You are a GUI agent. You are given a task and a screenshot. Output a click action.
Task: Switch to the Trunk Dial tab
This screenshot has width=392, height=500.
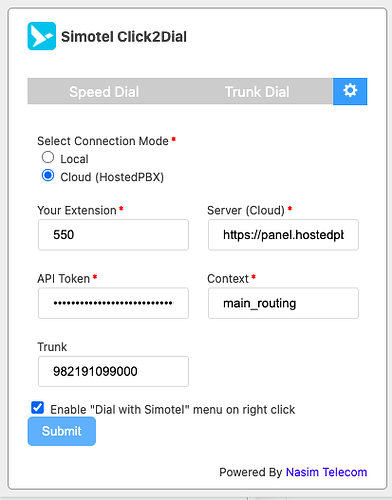(x=257, y=92)
